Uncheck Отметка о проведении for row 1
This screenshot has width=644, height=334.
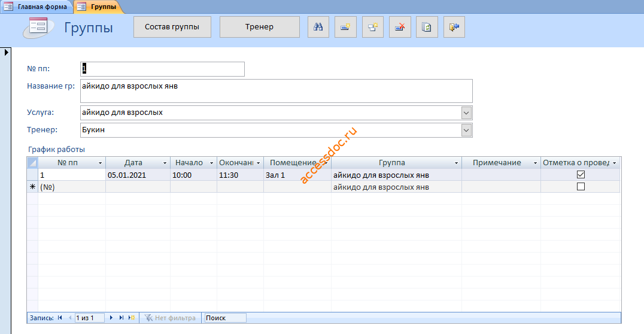(581, 175)
